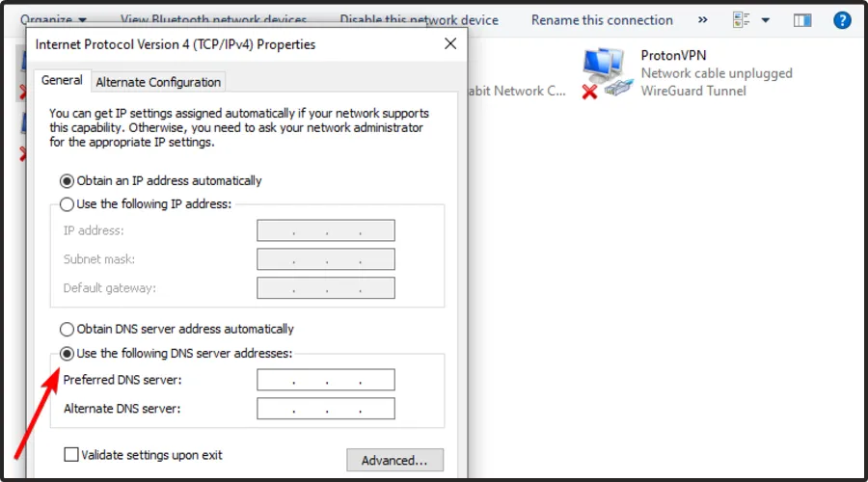Image resolution: width=868 pixels, height=482 pixels.
Task: Click the Advanced... button
Action: pos(394,460)
